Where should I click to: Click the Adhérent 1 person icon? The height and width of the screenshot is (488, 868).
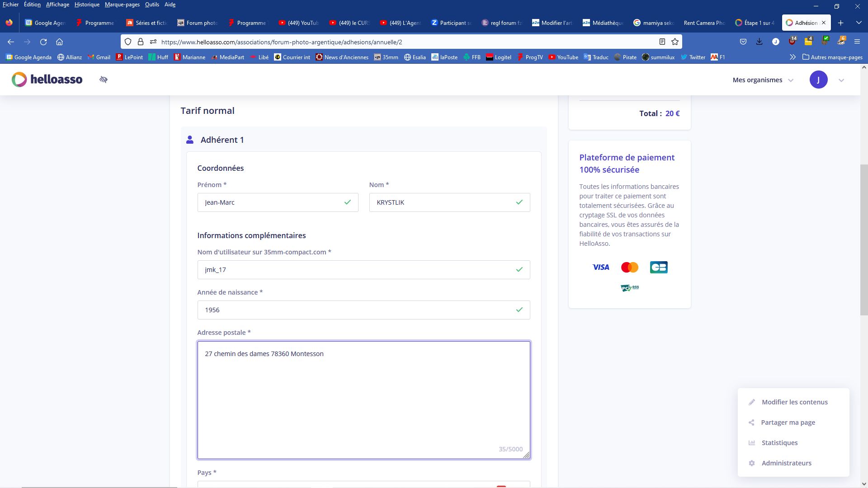[x=190, y=140]
